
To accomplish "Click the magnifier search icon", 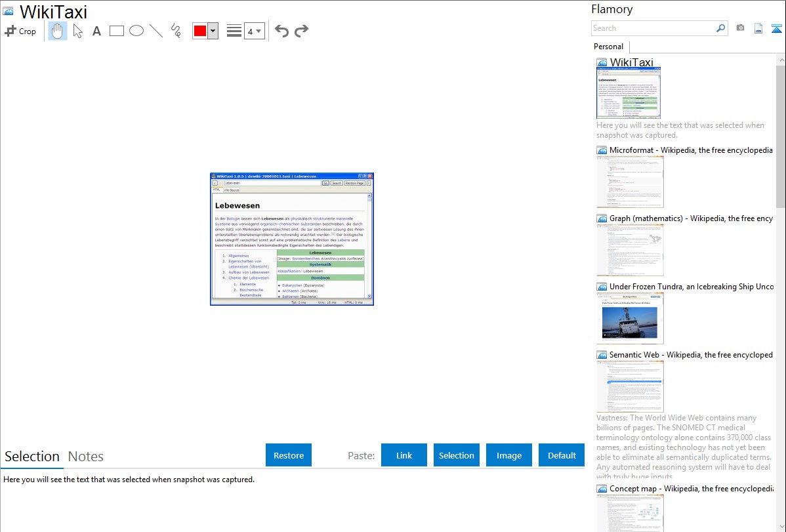I will [721, 28].
